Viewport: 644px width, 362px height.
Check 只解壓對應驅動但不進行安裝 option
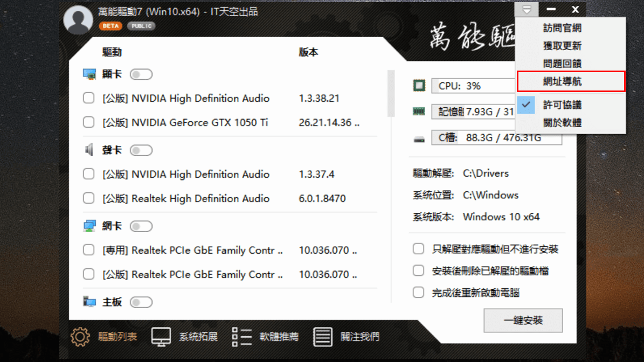(x=419, y=249)
